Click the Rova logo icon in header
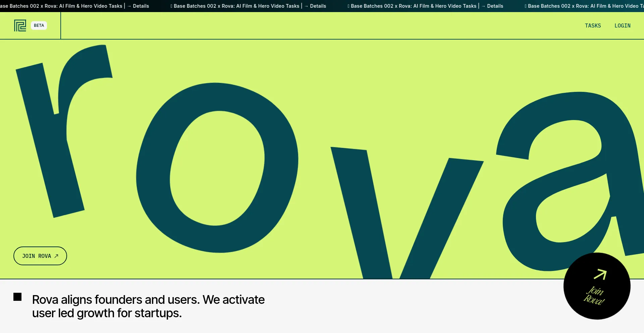The image size is (644, 333). [x=20, y=25]
